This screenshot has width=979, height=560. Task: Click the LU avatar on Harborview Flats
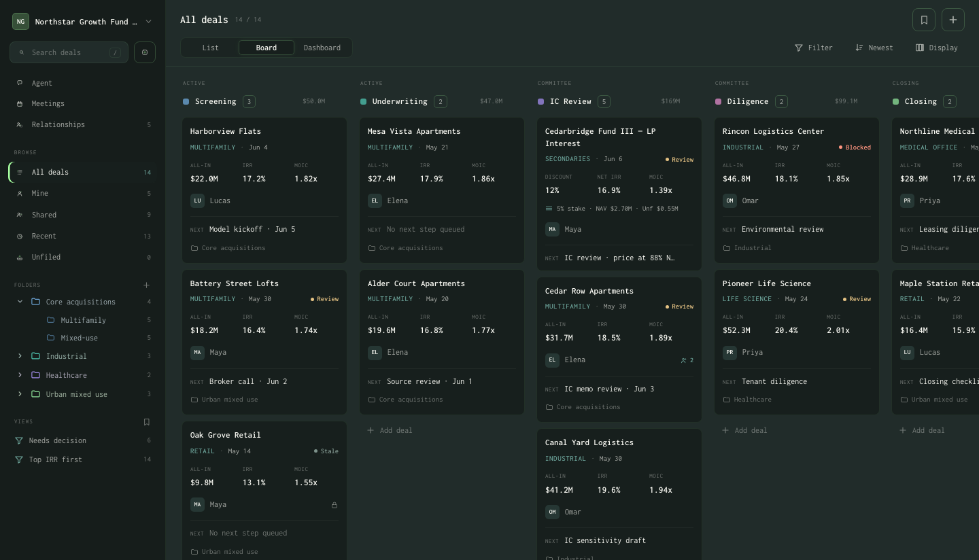coord(197,200)
